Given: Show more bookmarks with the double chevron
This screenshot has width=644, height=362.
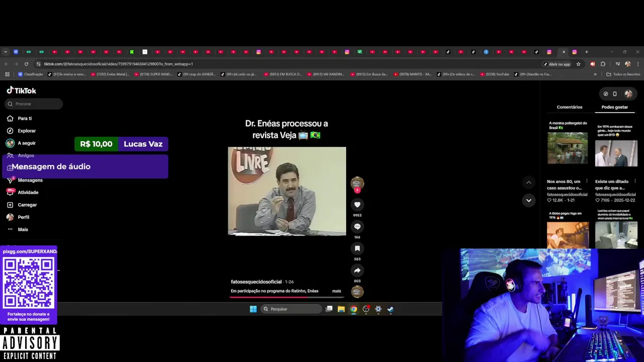Looking at the screenshot, I should click(x=595, y=74).
